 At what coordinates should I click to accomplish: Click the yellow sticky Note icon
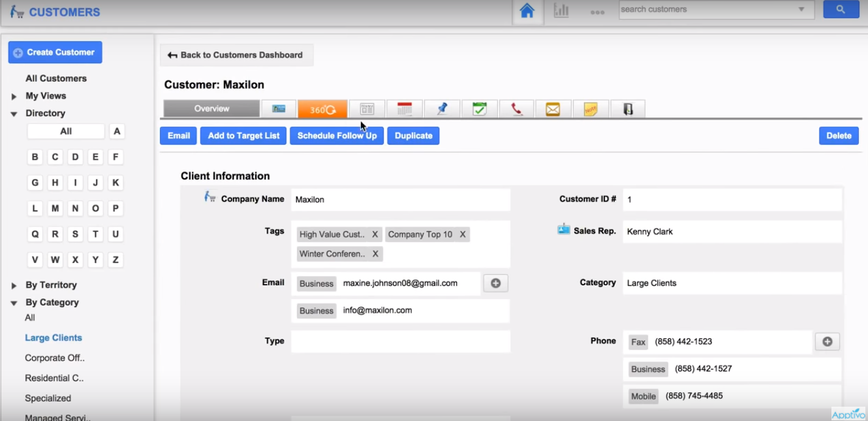point(590,108)
